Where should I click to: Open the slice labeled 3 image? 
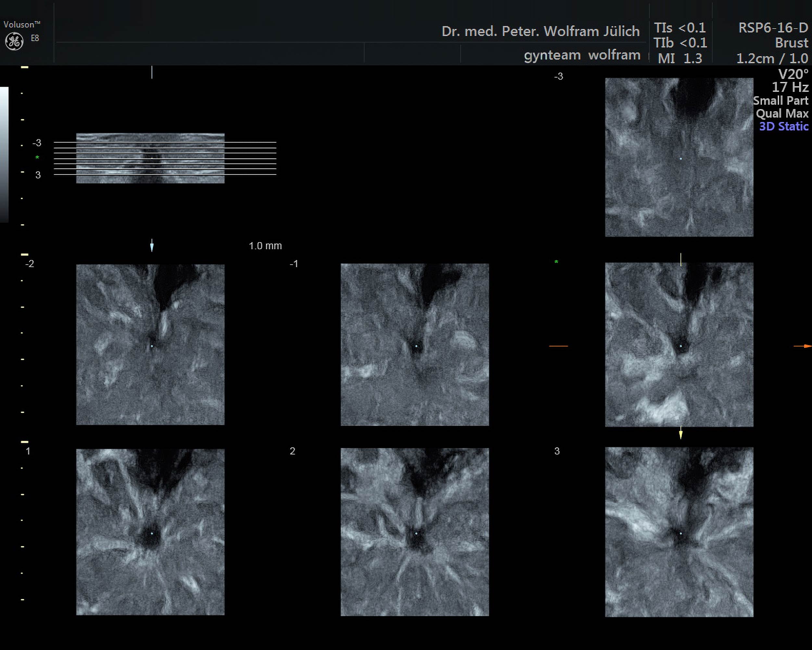679,532
